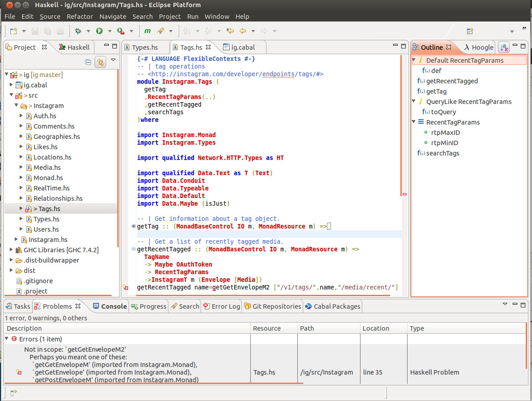The width and height of the screenshot is (532, 401).
Task: Click the Run External Tools icon
Action: [x=121, y=31]
